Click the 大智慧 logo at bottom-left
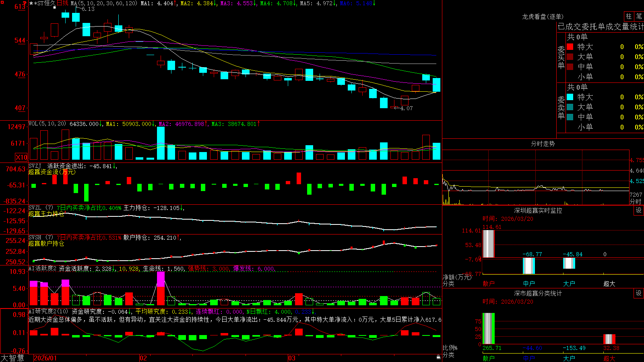This screenshot has width=644, height=362. (12, 358)
